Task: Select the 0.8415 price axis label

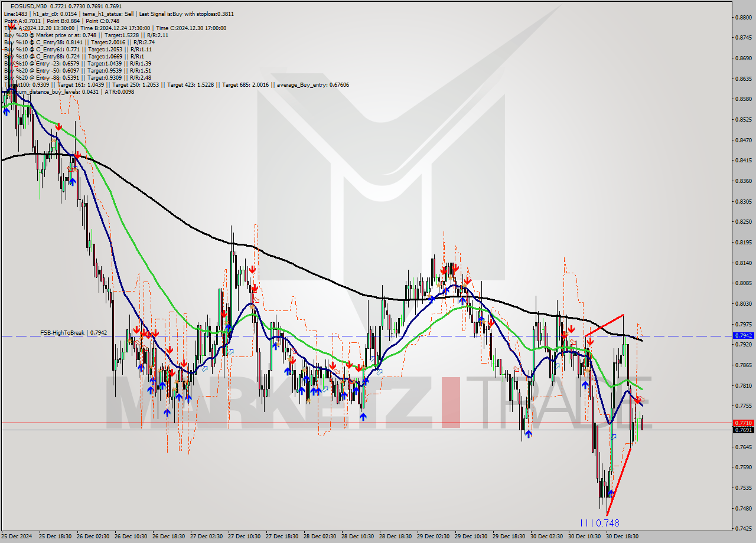Action: (744, 161)
